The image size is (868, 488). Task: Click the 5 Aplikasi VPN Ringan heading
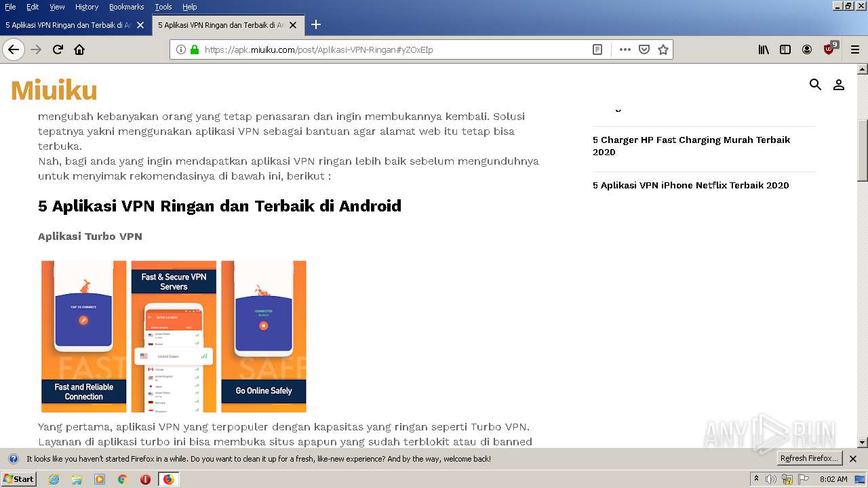click(x=220, y=206)
